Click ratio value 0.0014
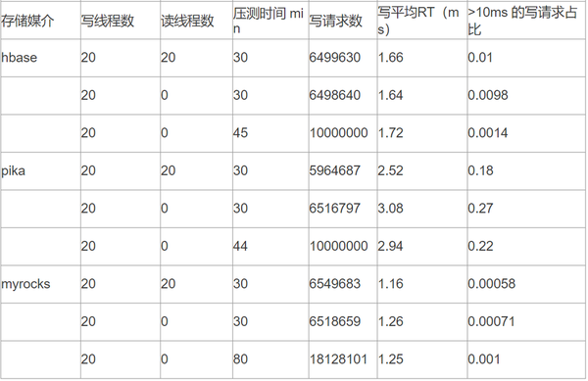 click(488, 133)
